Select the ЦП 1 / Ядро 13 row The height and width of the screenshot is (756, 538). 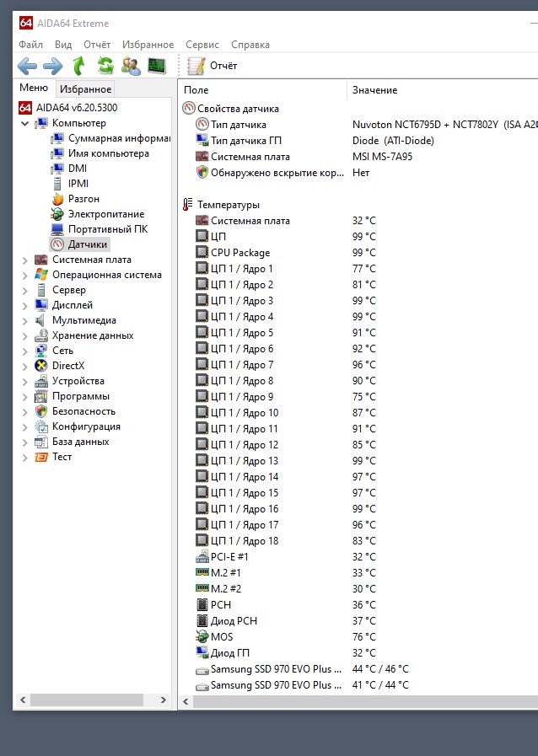click(x=358, y=461)
